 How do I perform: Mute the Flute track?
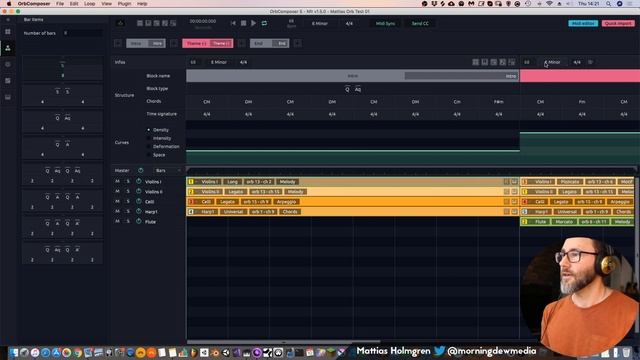(x=118, y=221)
